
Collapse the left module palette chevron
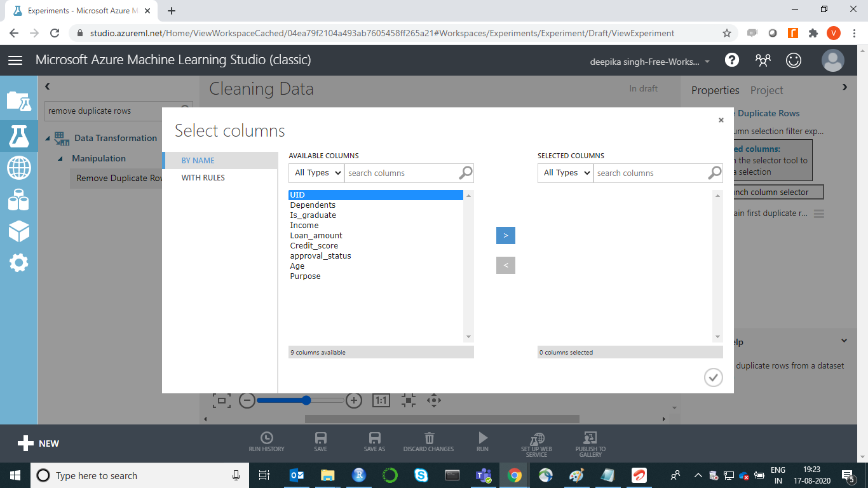tap(48, 86)
